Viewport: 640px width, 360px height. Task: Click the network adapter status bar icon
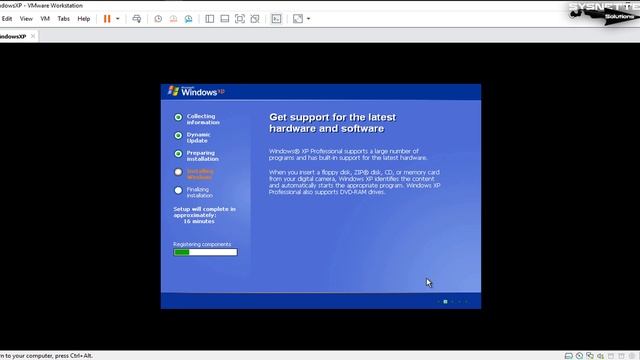[x=590, y=356]
